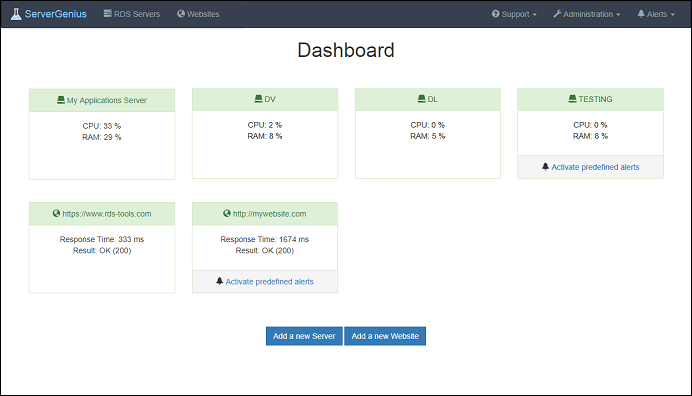Activate predefined alerts for mywebsite.com
The width and height of the screenshot is (692, 396).
point(269,282)
